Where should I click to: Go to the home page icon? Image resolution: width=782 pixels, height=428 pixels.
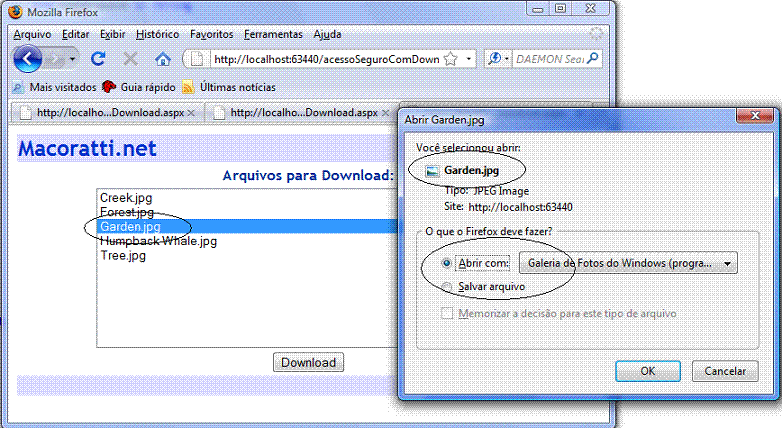point(163,59)
